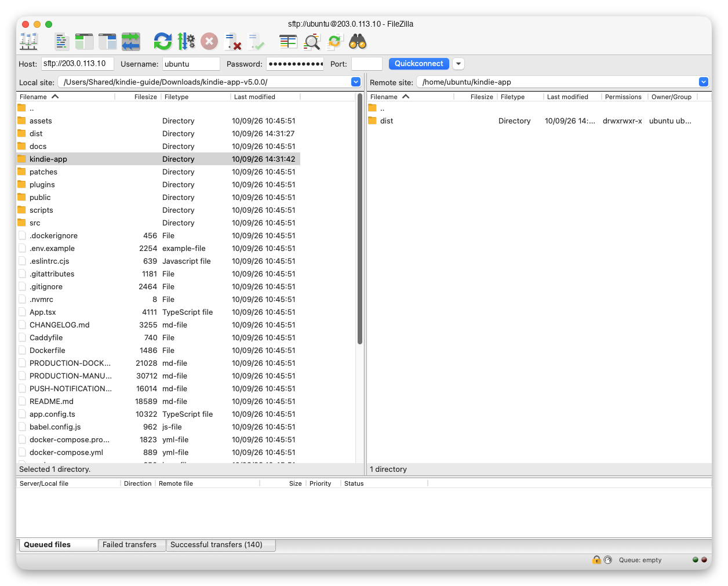728x586 pixels.
Task: Toggle processing of the transfer queue
Action: point(186,41)
